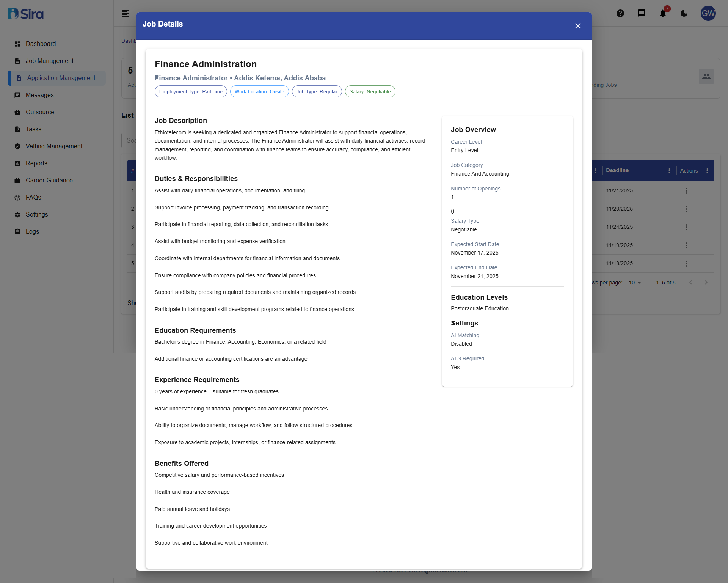Viewport: 728px width, 583px height.
Task: Open the Deadline column options menu
Action: tap(669, 171)
